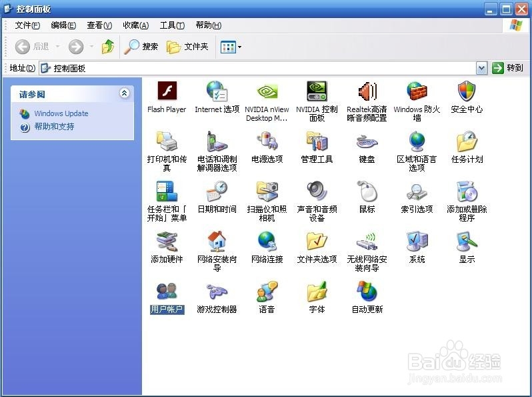Open the 工具(T) menu
This screenshot has width=532, height=397.
point(172,25)
